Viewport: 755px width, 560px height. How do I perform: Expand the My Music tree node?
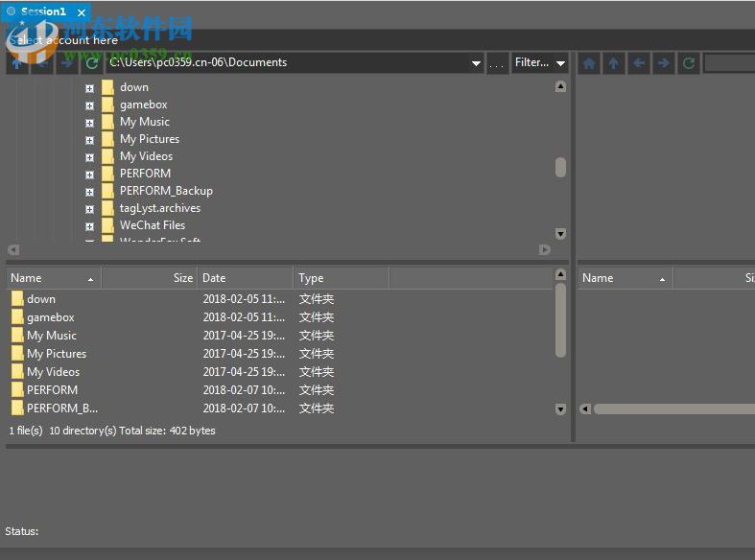[89, 123]
